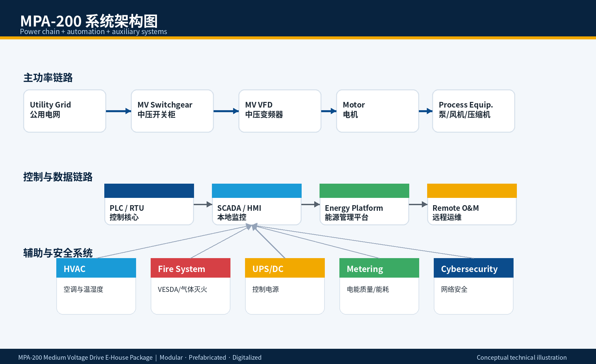This screenshot has width=596, height=364.
Task: Click the Process Equip. 泵/风机/压缩机 box
Action: (x=473, y=111)
